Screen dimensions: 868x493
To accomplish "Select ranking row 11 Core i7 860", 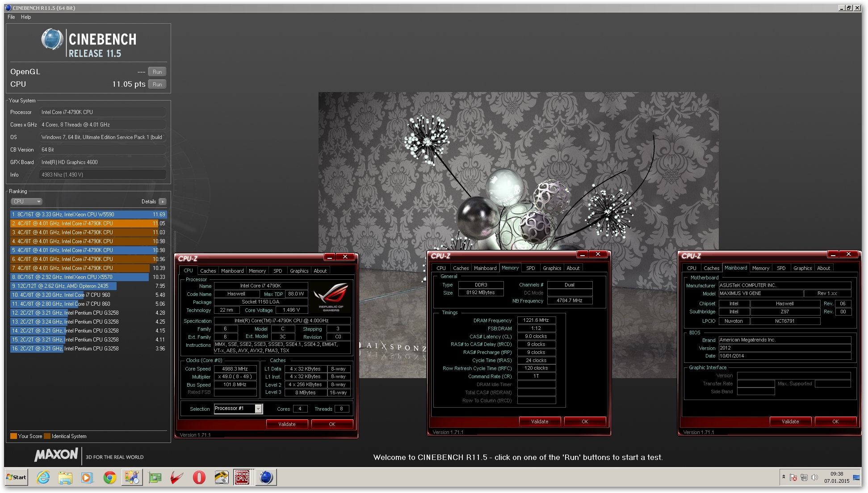I will tap(88, 304).
